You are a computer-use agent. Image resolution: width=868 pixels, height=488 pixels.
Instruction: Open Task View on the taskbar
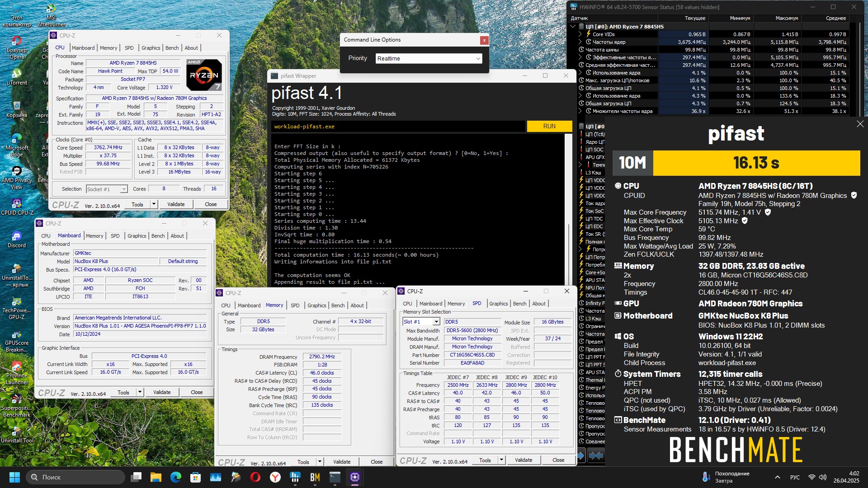point(136,477)
